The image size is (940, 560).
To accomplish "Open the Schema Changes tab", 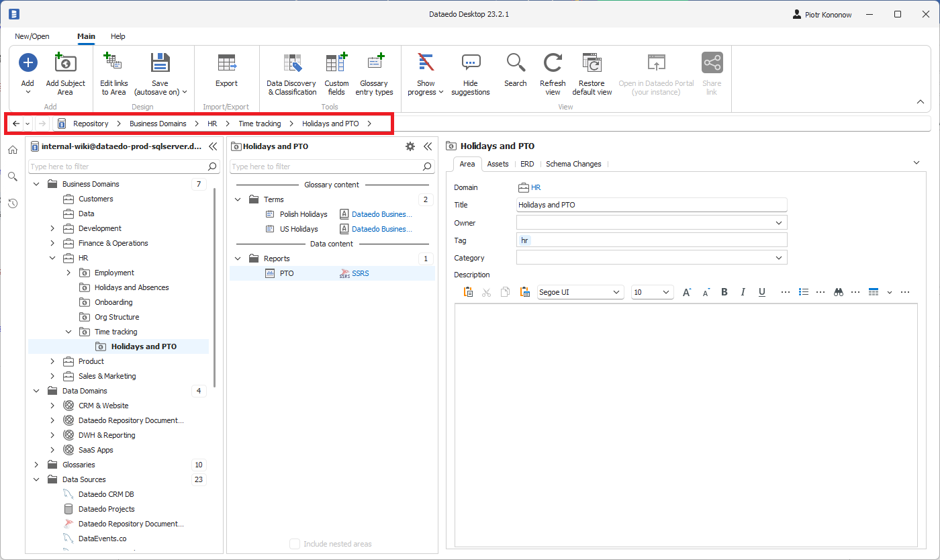I will (573, 164).
